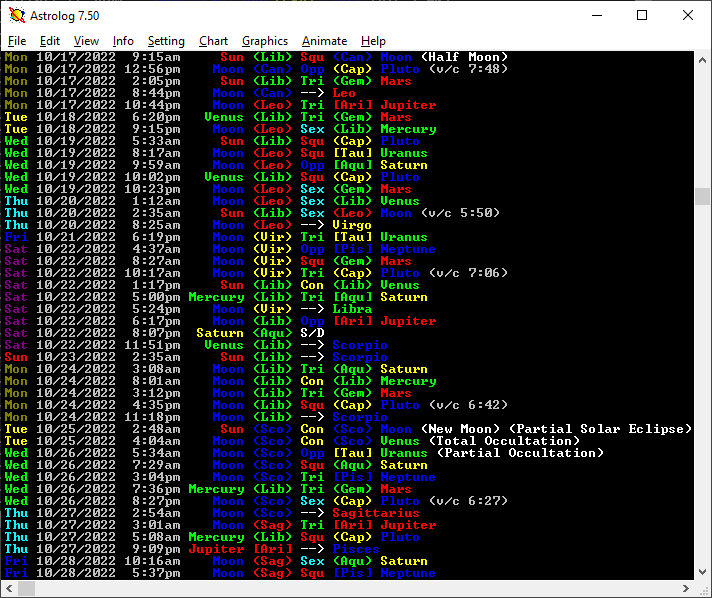
Task: Click 'Pluto' in the 10/19 10:02pm row
Action: coord(400,177)
